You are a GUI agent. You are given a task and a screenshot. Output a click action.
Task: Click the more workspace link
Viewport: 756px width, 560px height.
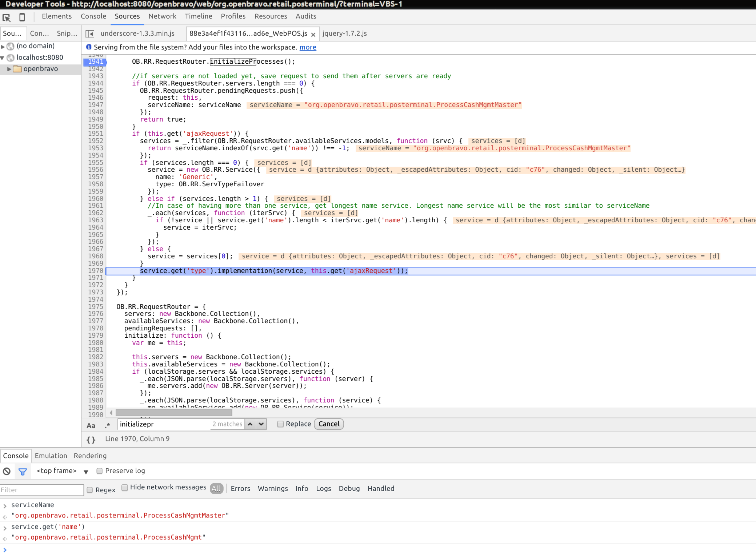tap(308, 47)
